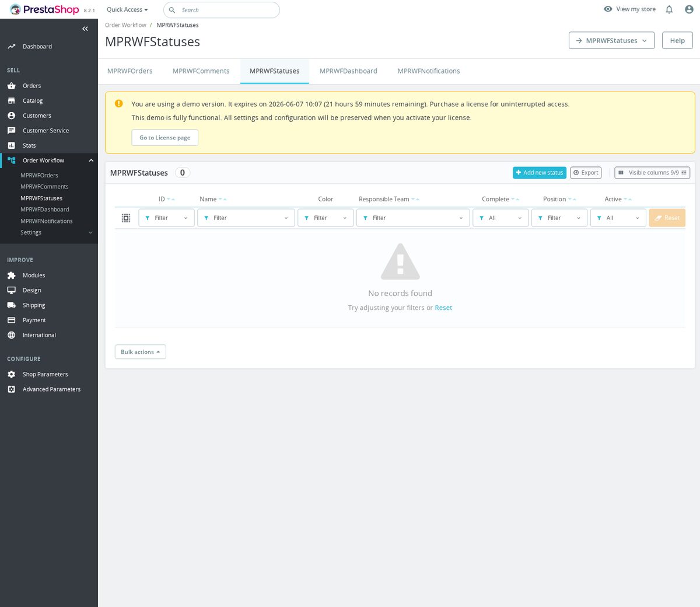Expand the Settings submenu in sidebar
The width and height of the screenshot is (700, 607).
pyautogui.click(x=90, y=232)
